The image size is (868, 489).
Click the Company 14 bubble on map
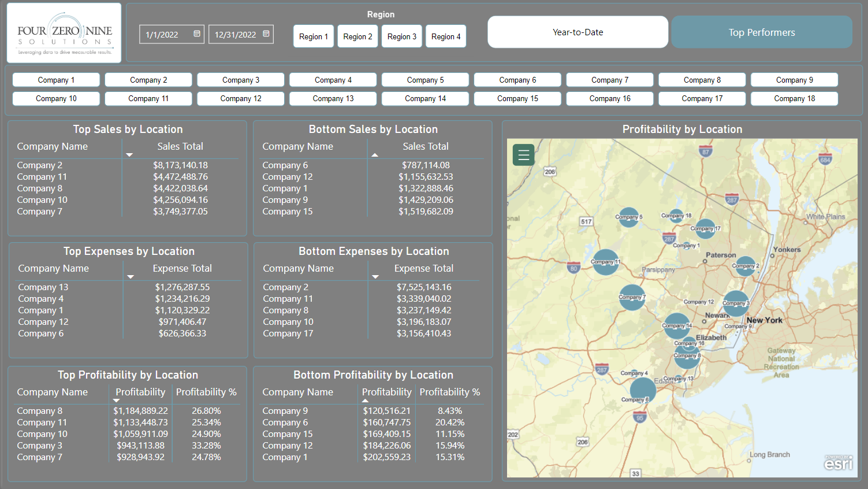click(677, 326)
